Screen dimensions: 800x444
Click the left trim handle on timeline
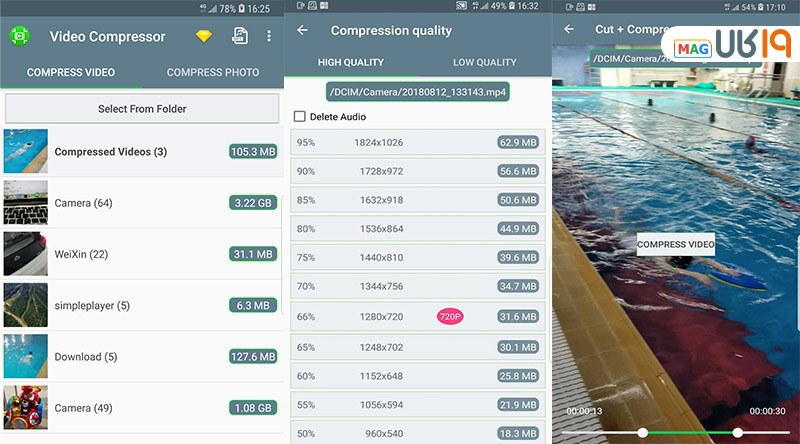[x=642, y=432]
